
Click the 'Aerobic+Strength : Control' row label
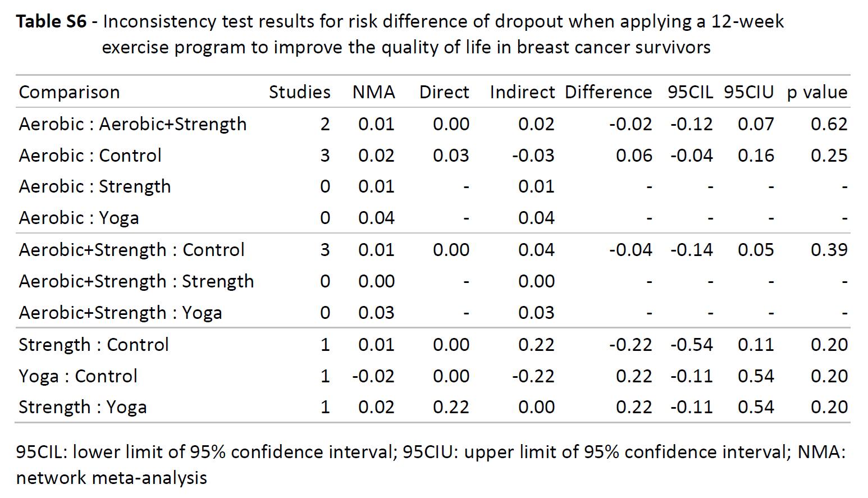pos(131,250)
